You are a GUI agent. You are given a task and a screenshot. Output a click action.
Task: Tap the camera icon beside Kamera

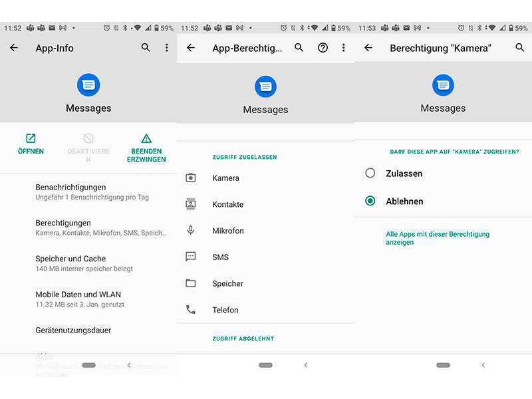191,178
